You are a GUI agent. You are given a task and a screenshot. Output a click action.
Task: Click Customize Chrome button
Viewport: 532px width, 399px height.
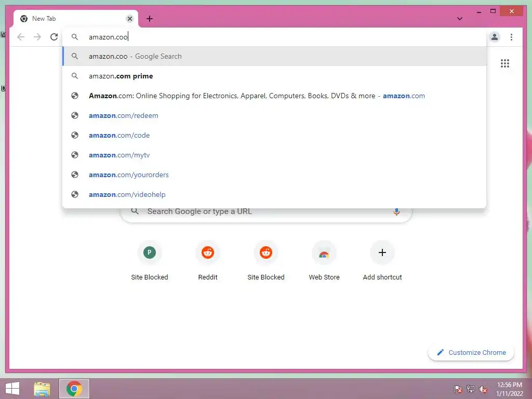(471, 353)
